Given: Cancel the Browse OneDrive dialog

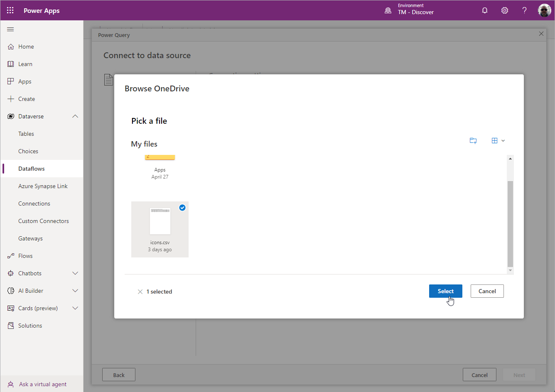Looking at the screenshot, I should pos(487,291).
